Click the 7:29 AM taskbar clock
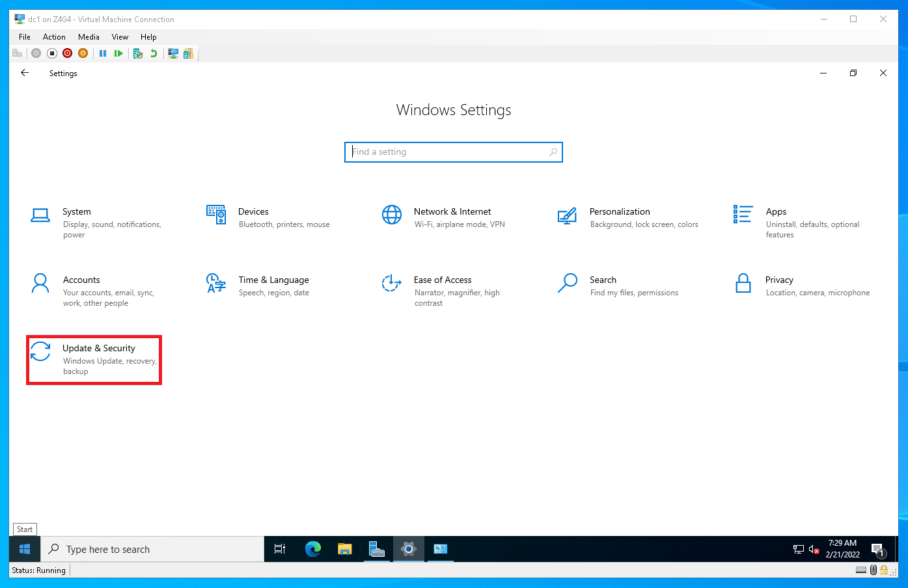Screen dimensions: 908x588 coord(843,549)
